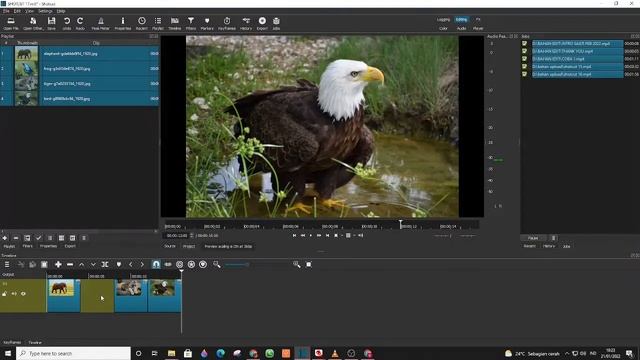Hide the V1 track with eye icon
Image resolution: width=640 pixels, height=360 pixels.
click(x=23, y=293)
